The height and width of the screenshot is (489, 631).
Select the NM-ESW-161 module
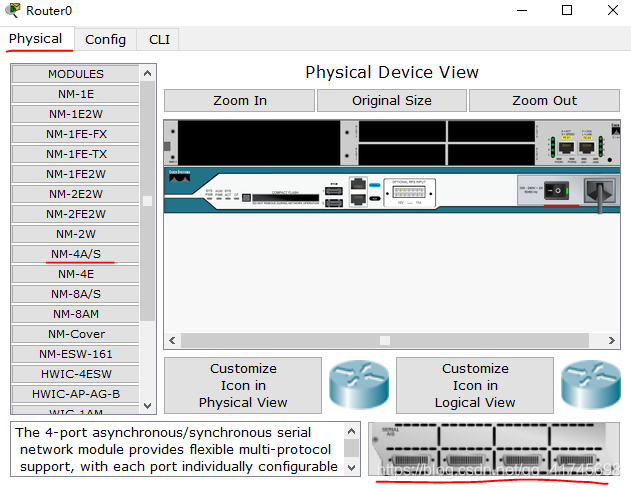[76, 354]
